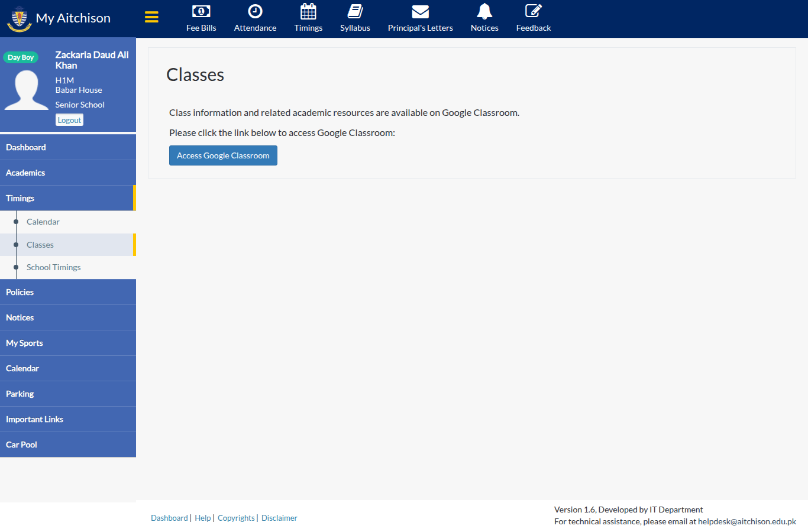Expand Academics in the sidebar
The width and height of the screenshot is (808, 532).
click(68, 173)
